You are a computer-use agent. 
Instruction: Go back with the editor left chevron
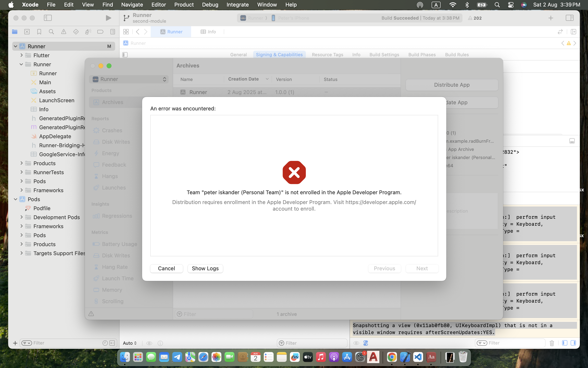[138, 32]
